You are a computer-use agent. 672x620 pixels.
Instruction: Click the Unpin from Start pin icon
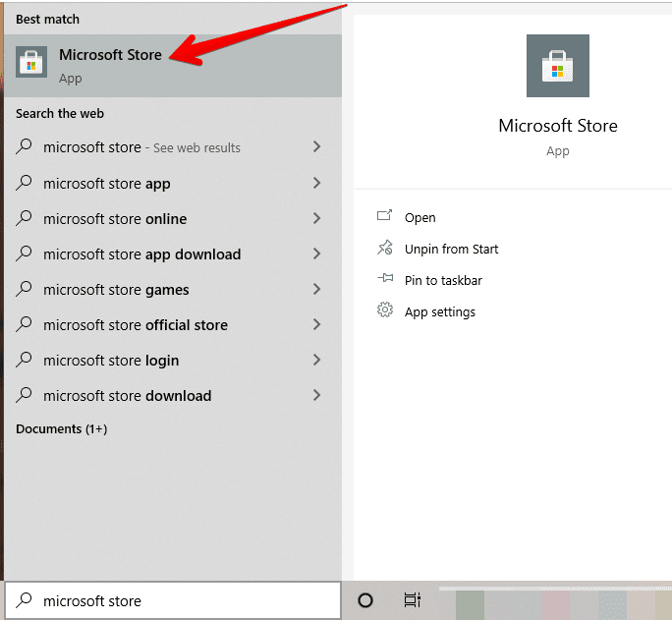coord(385,248)
